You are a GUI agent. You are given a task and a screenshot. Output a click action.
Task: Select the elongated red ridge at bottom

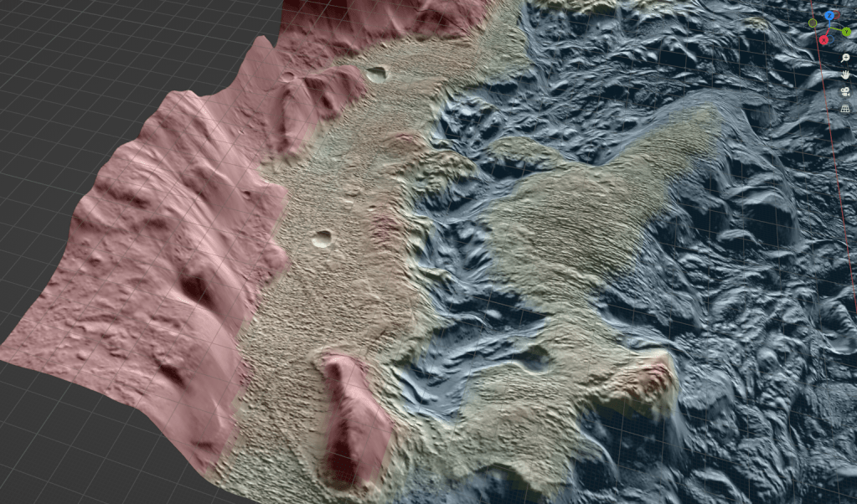[354, 419]
